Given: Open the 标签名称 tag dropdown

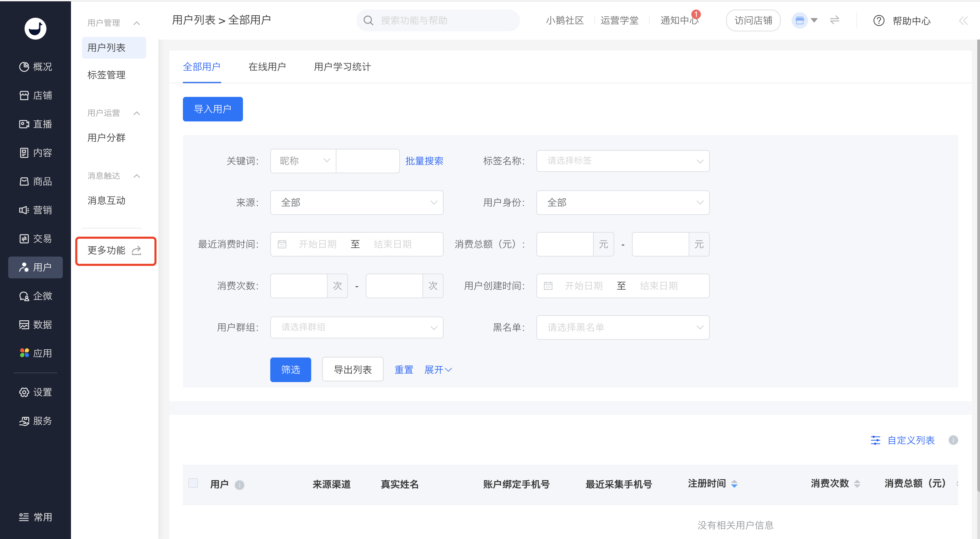Looking at the screenshot, I should pos(623,161).
